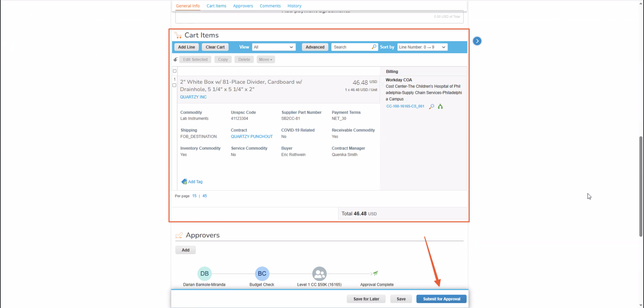The image size is (644, 308).
Task: Open the Comments tab
Action: coord(270,6)
